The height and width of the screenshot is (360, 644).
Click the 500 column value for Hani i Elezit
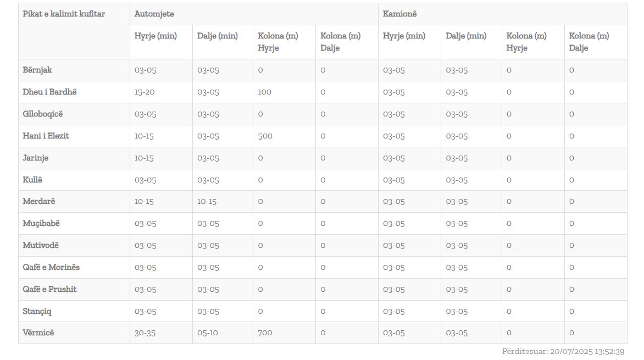tap(265, 136)
